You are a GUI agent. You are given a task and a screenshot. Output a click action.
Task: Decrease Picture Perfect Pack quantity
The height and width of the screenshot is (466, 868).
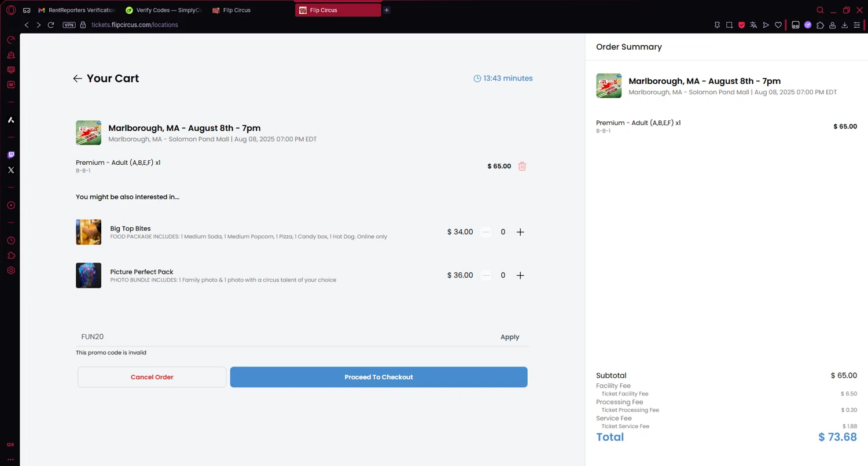486,275
